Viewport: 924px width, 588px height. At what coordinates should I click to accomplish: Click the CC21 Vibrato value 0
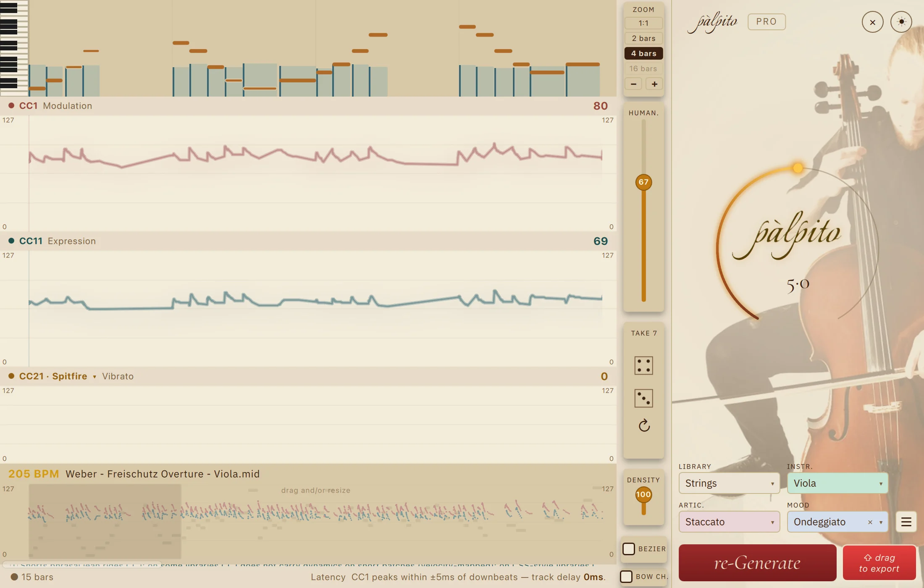[x=604, y=376]
